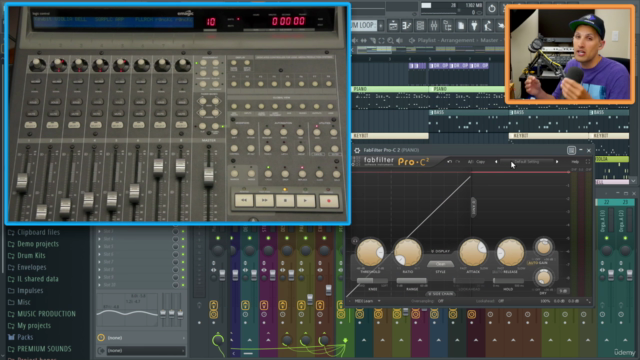Mute the teal mixer track green LED

[x=249, y=238]
